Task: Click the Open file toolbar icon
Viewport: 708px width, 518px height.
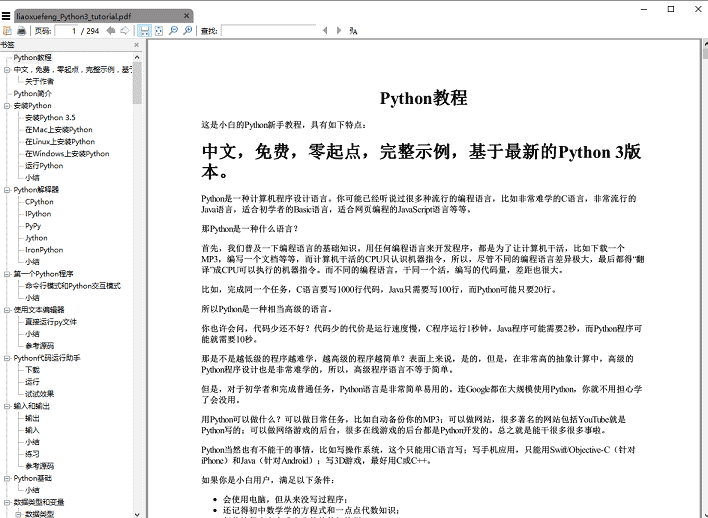Action: point(7,31)
